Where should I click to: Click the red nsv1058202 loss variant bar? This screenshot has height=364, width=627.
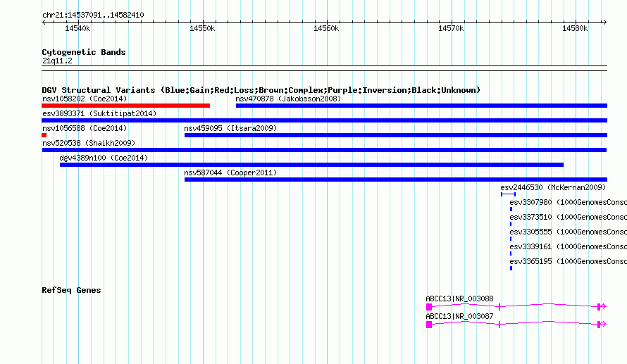(x=125, y=106)
